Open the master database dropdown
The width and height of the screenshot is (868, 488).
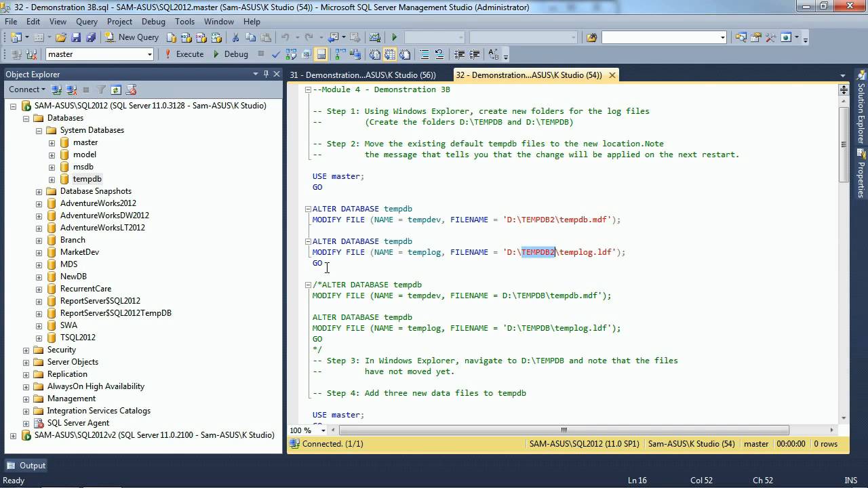point(149,54)
